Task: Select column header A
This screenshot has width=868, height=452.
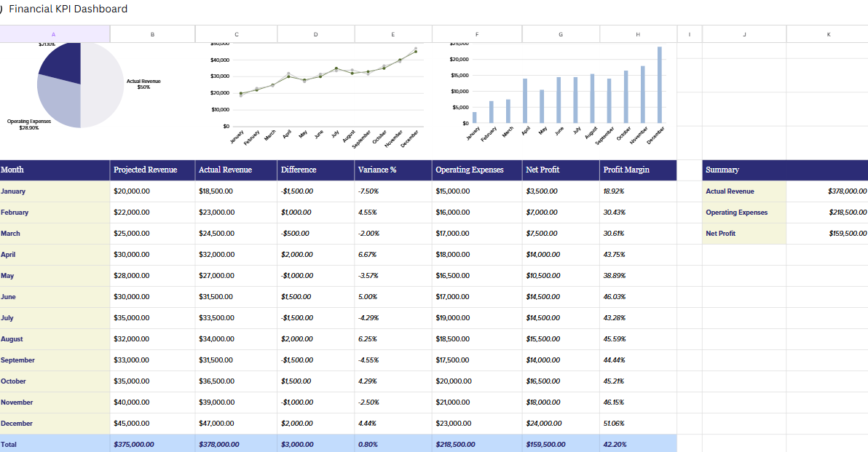Action: pos(53,33)
